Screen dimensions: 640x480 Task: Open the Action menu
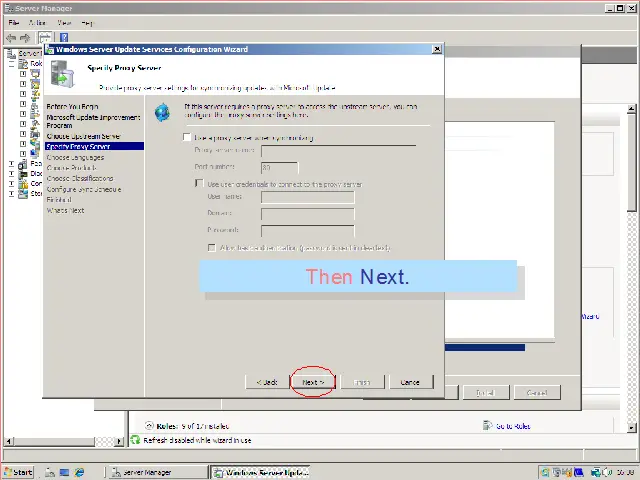(38, 23)
